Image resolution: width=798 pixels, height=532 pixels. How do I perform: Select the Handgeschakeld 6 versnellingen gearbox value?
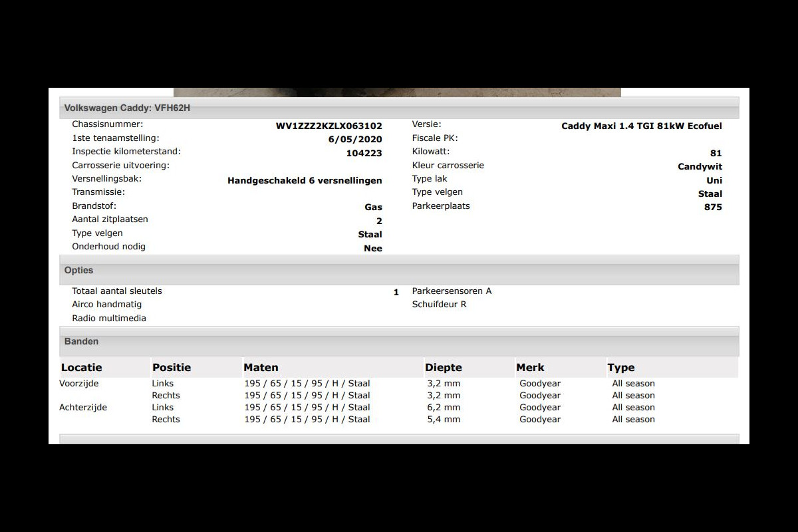click(x=305, y=180)
